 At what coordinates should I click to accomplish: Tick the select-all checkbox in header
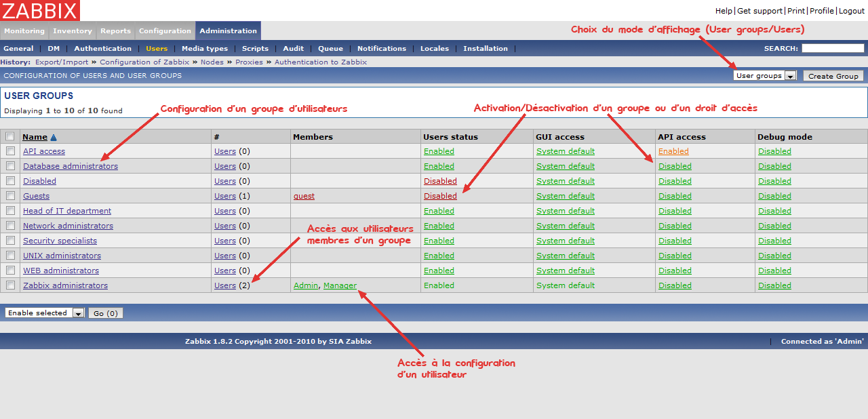tap(10, 136)
